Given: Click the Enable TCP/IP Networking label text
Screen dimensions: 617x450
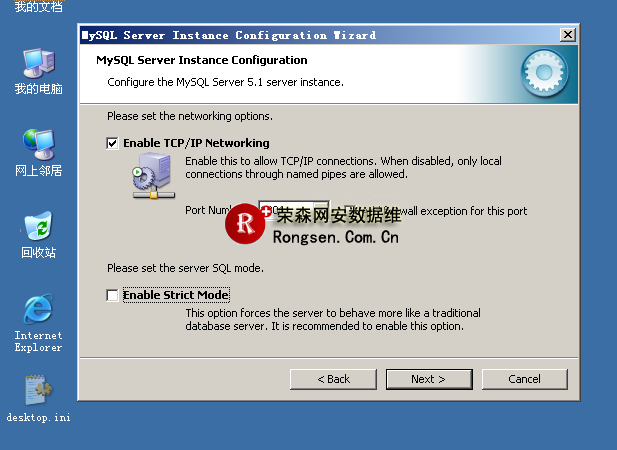Looking at the screenshot, I should coord(196,143).
